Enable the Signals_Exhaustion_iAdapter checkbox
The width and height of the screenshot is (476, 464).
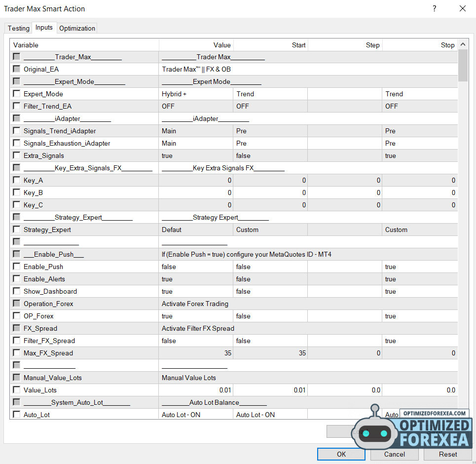click(16, 143)
